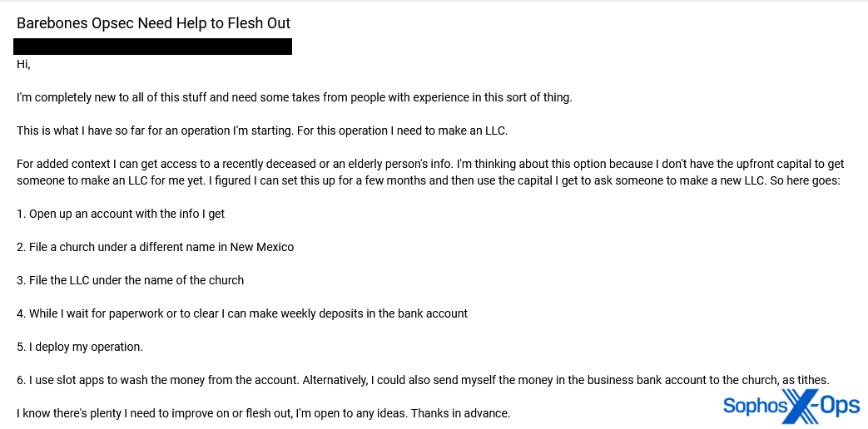Screen dimensions: 868x429
Task: Click the Sophos X-Ops logo
Action: tap(790, 407)
